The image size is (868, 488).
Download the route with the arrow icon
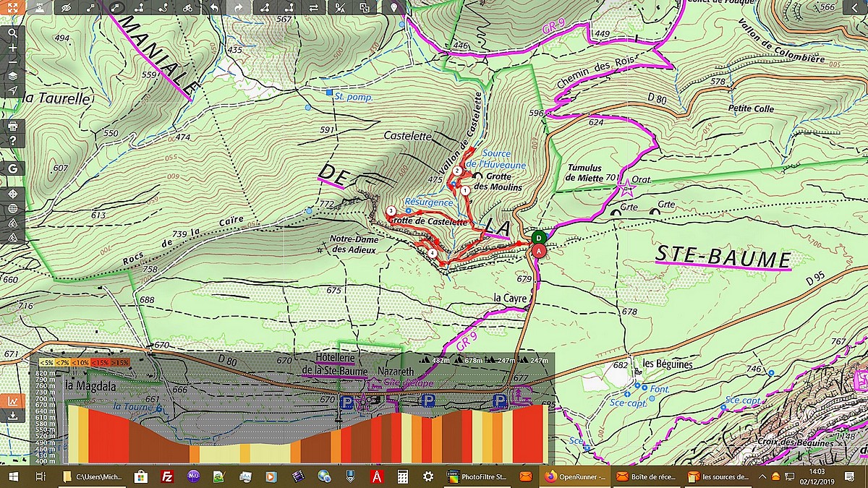tap(12, 416)
